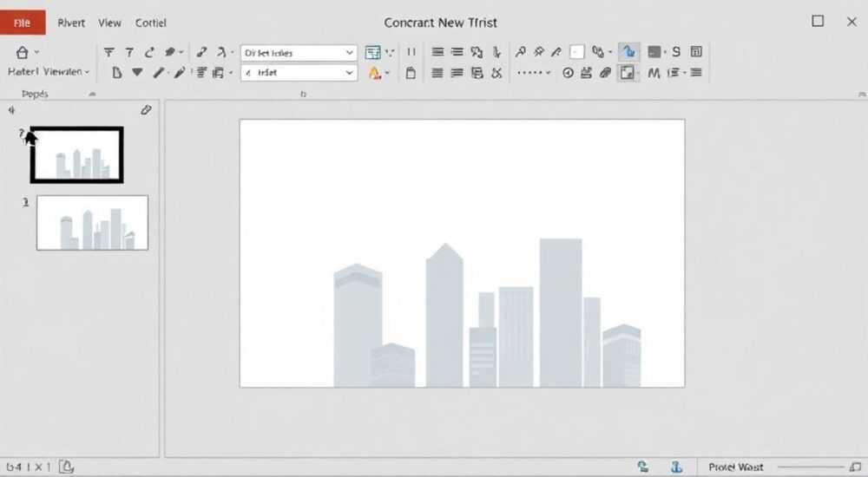The height and width of the screenshot is (477, 868).
Task: Select the diagonal line pen tool
Action: tap(159, 73)
